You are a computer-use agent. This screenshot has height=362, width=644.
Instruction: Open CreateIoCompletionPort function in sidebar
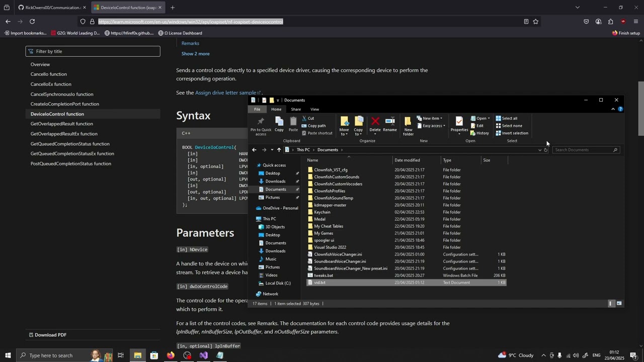pos(64,104)
